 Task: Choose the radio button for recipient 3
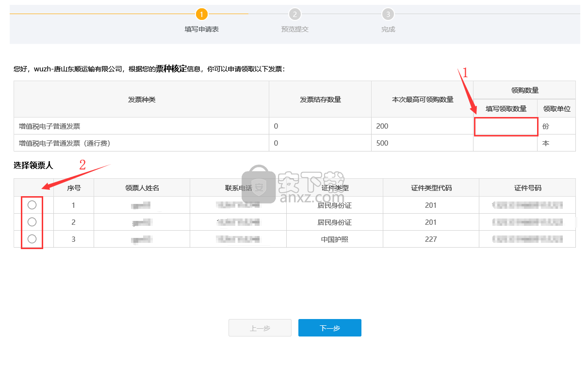32,239
